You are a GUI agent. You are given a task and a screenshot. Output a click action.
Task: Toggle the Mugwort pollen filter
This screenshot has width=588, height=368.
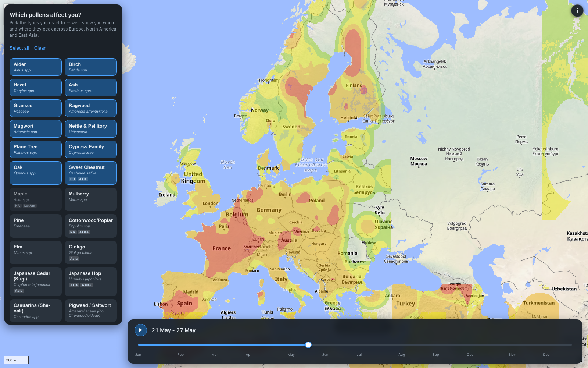(x=36, y=129)
